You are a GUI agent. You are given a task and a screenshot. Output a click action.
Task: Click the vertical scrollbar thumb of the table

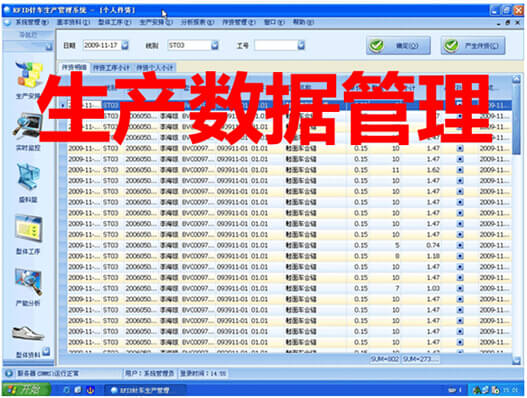pos(516,119)
